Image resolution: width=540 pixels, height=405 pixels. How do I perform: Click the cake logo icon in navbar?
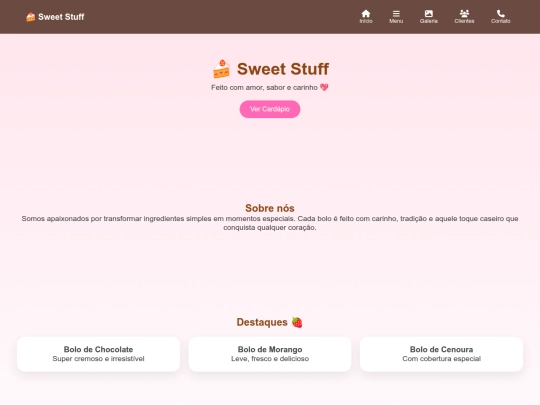click(31, 17)
